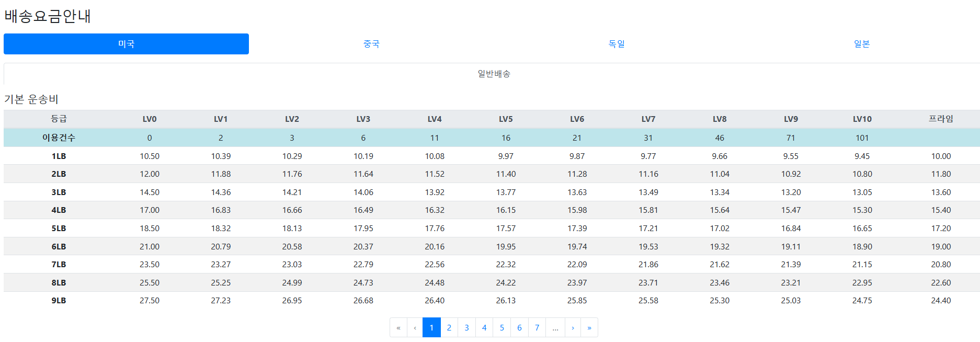
Task: Switch to the 일본 tab
Action: tap(862, 44)
